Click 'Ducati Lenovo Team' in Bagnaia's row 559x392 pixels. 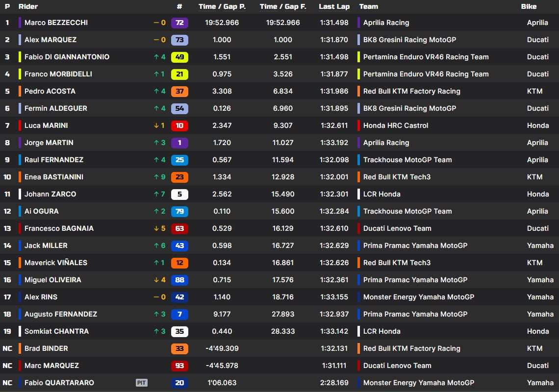point(397,228)
